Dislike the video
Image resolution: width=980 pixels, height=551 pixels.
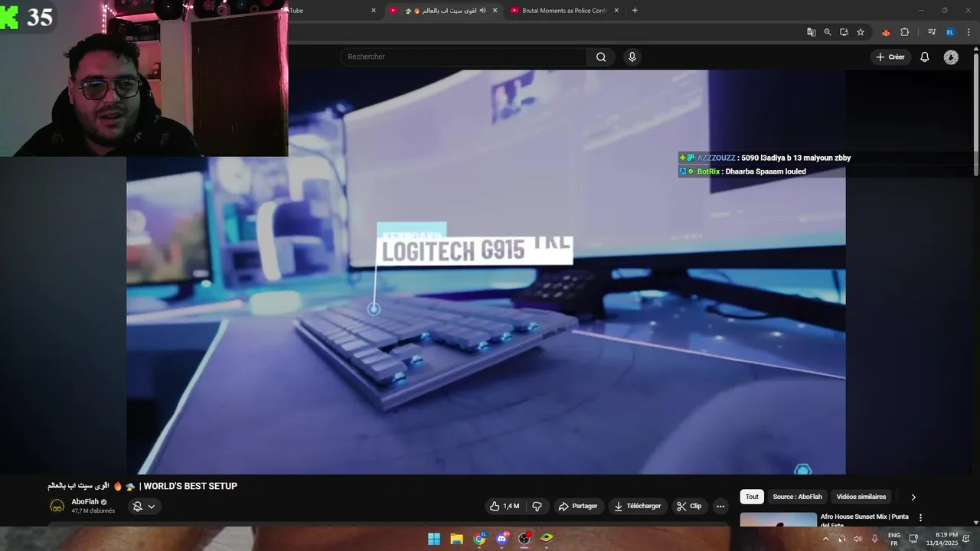pyautogui.click(x=537, y=506)
